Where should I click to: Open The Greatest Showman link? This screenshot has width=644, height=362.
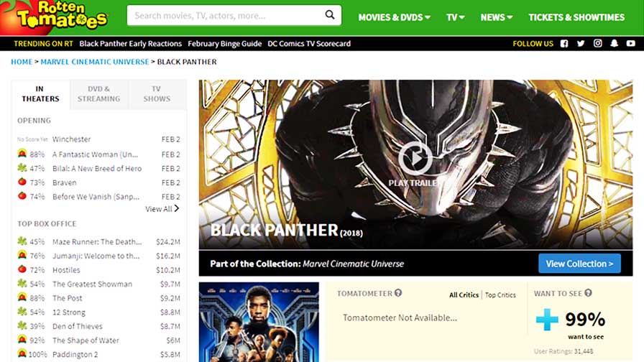[x=93, y=284]
